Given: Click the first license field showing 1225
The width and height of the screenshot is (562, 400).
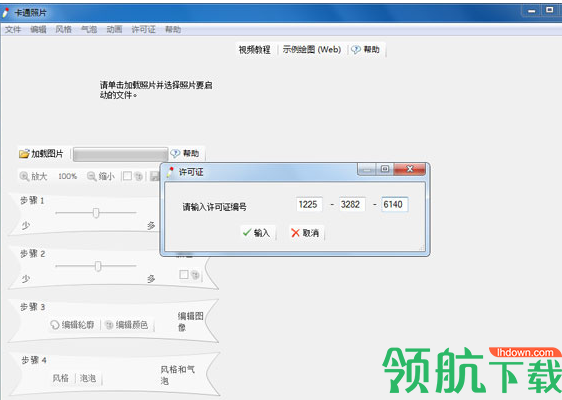Looking at the screenshot, I should click(309, 205).
